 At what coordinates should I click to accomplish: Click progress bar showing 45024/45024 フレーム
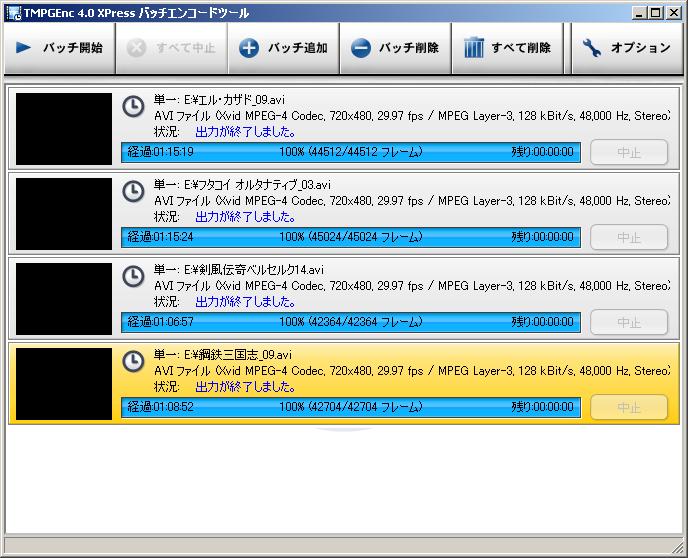pos(351,237)
